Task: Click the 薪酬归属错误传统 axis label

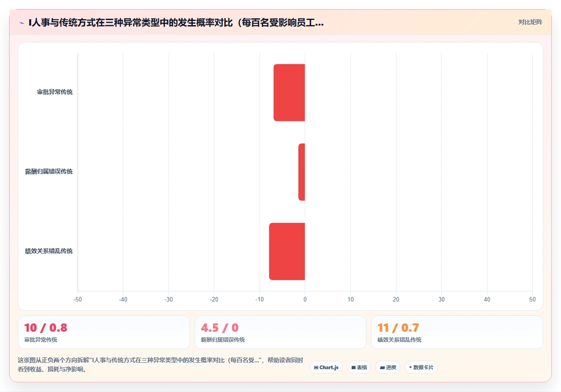Action: click(49, 172)
